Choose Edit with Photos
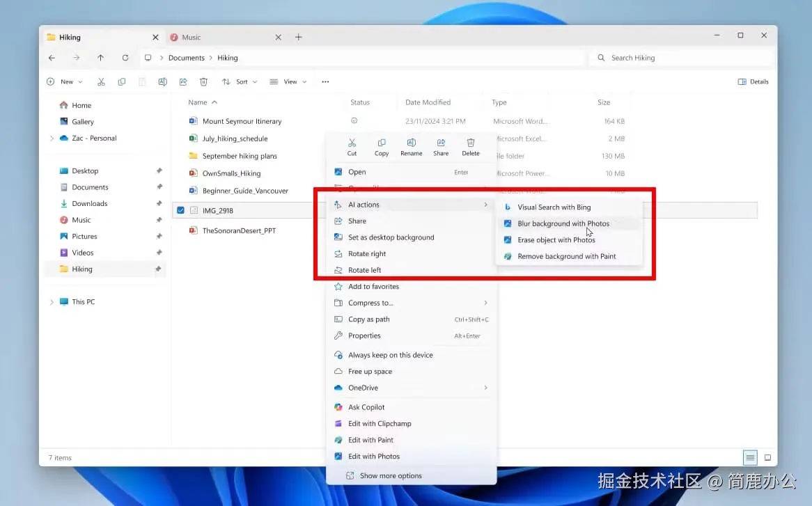812x506 pixels. 412,457
